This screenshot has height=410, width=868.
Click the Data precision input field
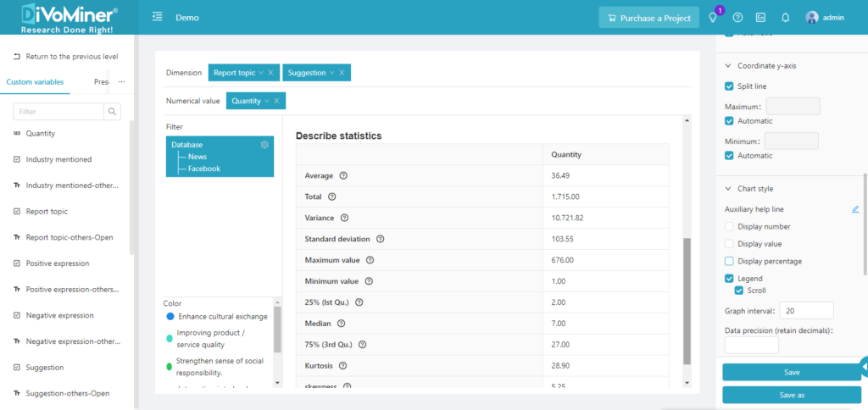751,346
